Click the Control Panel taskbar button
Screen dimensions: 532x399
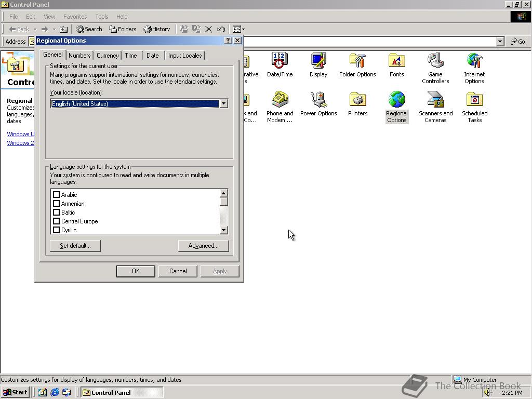pos(122,393)
